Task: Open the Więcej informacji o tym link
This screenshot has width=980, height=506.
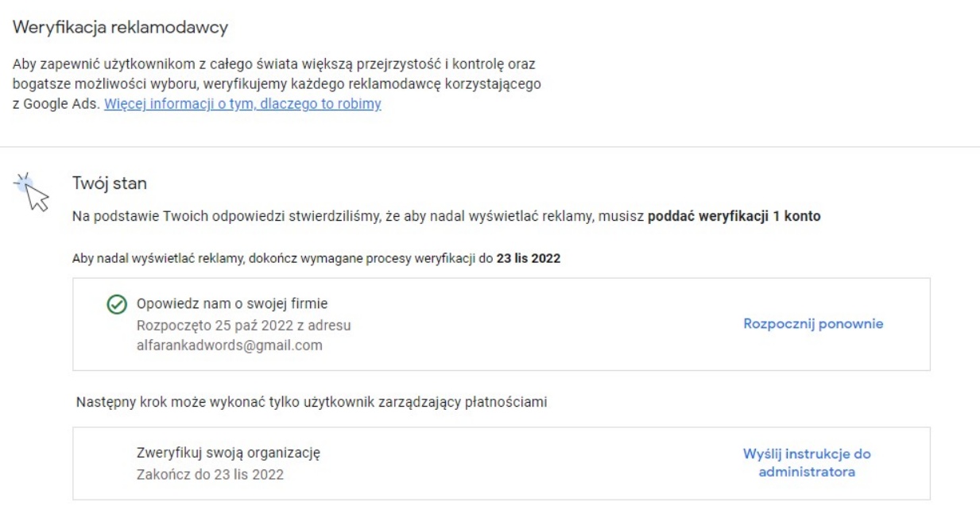Action: [x=242, y=105]
